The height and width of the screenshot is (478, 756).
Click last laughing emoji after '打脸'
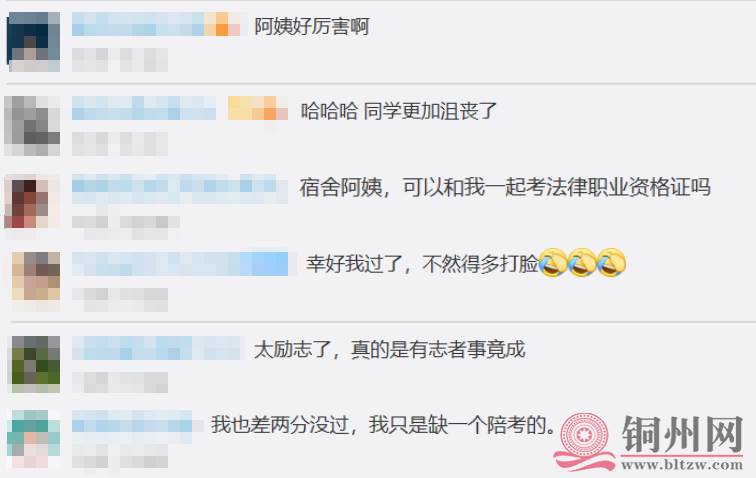(611, 263)
